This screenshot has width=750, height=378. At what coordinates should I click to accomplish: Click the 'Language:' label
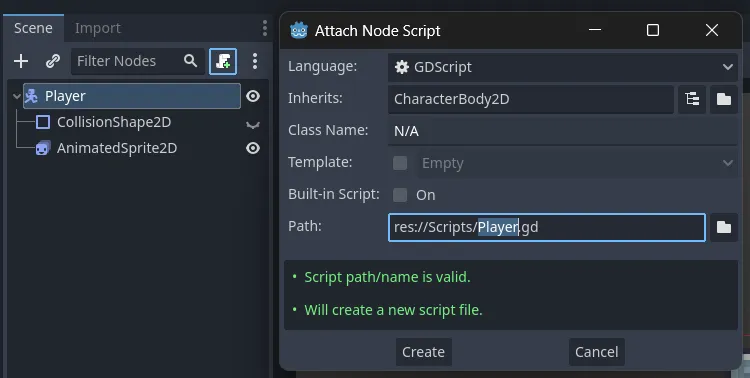[x=322, y=66]
